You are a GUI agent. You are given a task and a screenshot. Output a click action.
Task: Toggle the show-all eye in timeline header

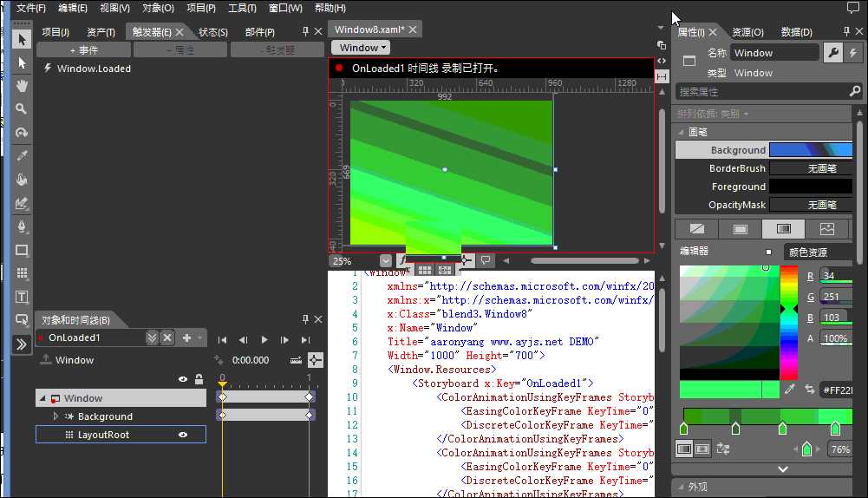[183, 379]
